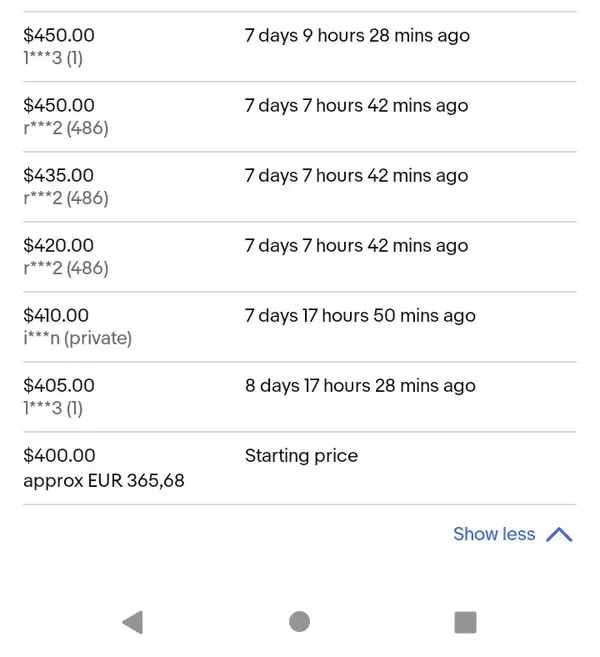Tap the $405.00 bid amount
Image resolution: width=600 pixels, height=657 pixels.
coord(59,385)
